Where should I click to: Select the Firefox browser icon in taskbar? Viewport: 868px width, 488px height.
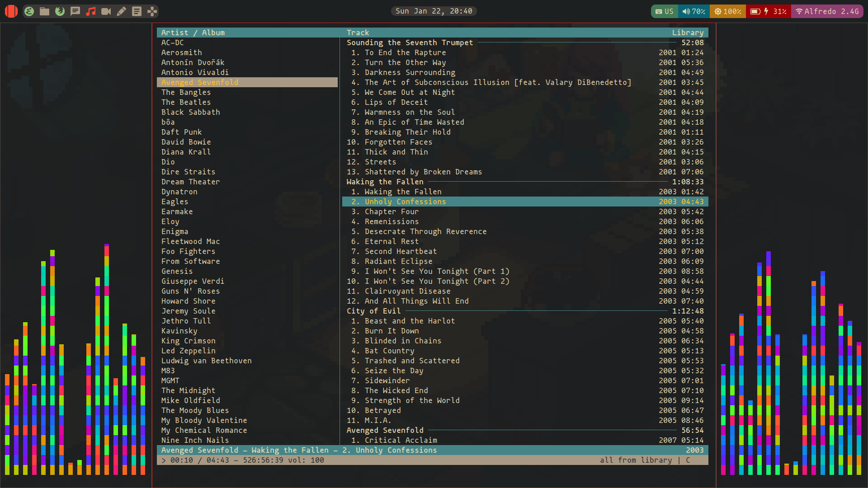[60, 11]
